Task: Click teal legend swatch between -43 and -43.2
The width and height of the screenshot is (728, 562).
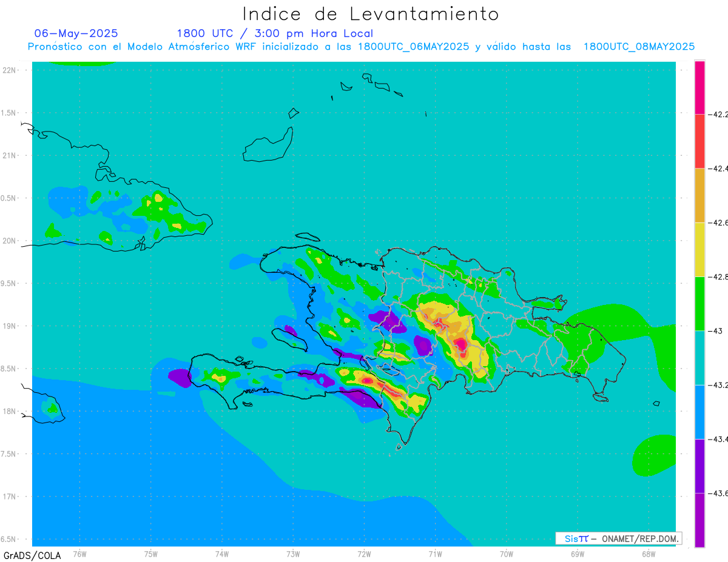Action: [x=699, y=358]
